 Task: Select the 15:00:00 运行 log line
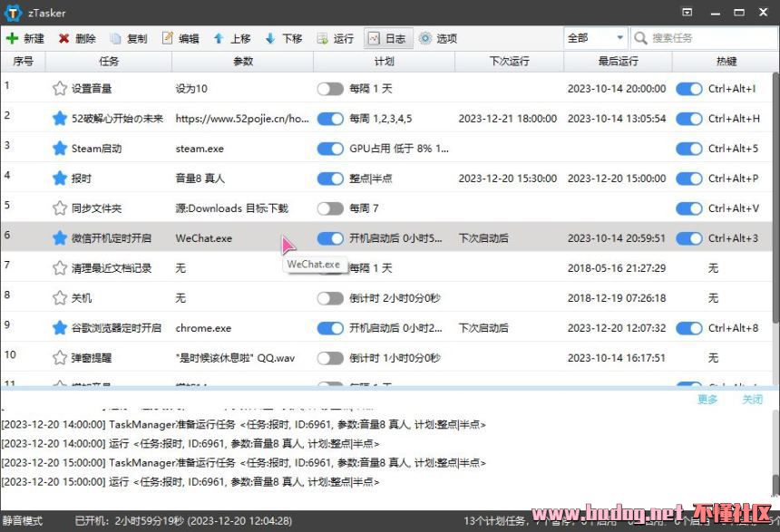[190, 482]
